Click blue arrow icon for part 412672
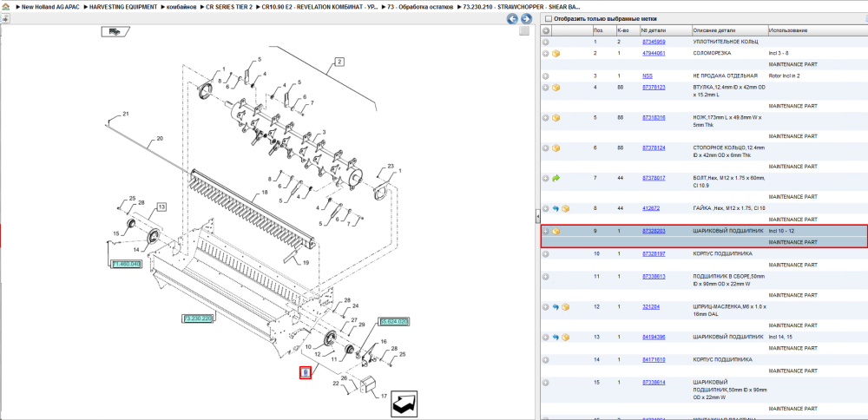The image size is (868, 420). [556, 208]
